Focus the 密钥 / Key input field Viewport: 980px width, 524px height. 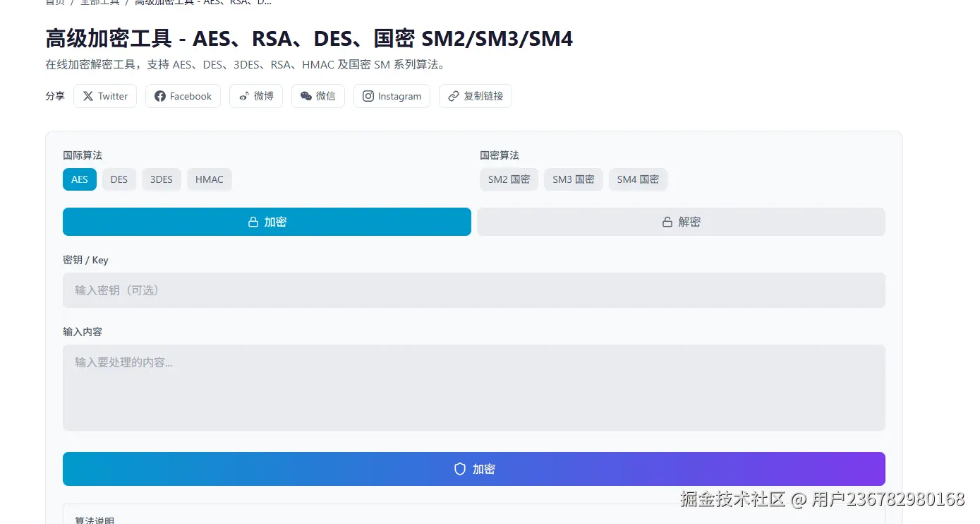click(x=474, y=290)
